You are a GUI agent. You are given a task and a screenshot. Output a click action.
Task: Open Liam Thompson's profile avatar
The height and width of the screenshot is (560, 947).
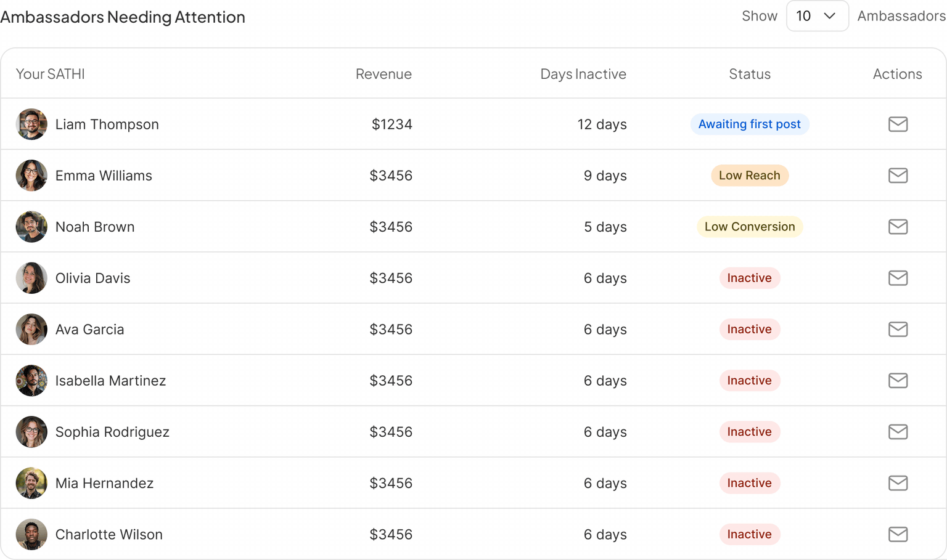[31, 124]
